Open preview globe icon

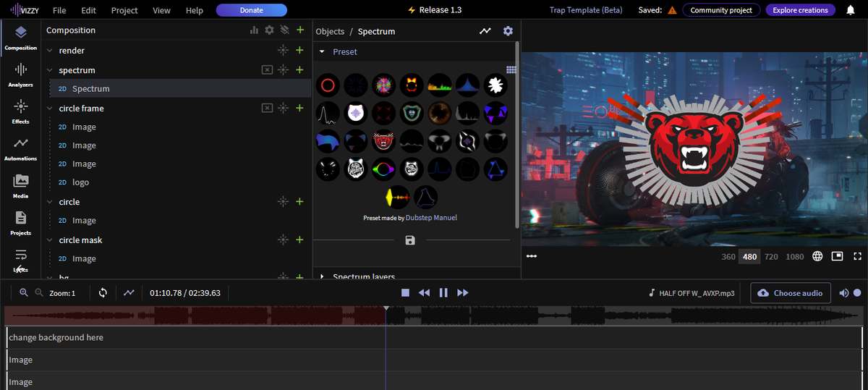818,256
